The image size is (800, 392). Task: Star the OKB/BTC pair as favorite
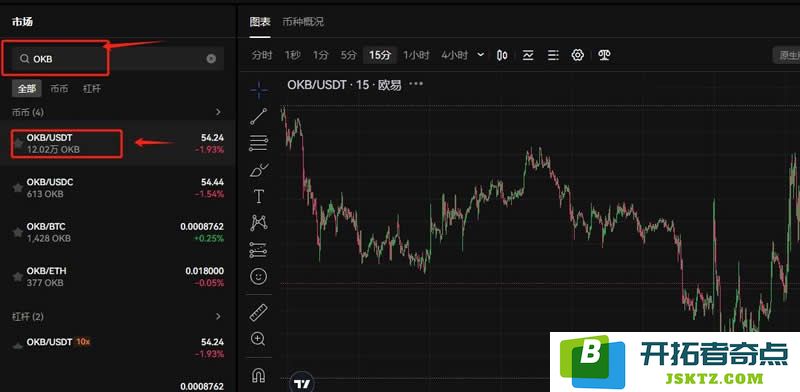coord(18,232)
